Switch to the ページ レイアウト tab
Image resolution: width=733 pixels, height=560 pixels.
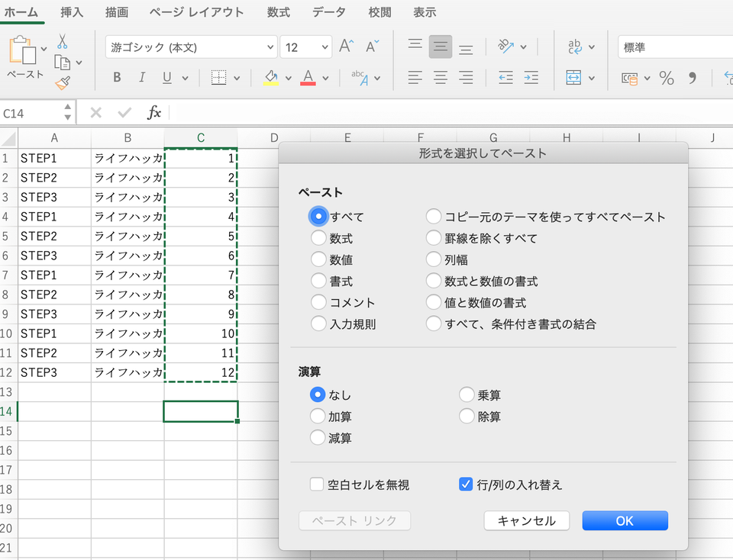(x=197, y=12)
